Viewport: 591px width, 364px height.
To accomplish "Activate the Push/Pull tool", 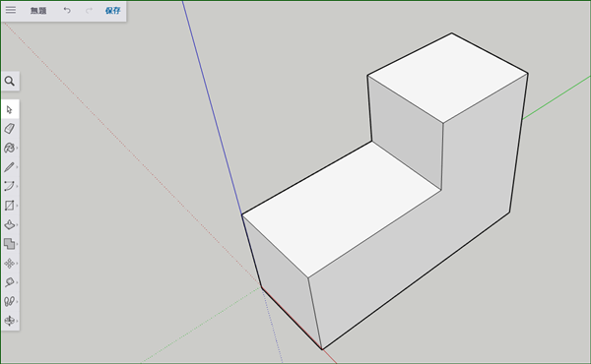I will coord(10,224).
